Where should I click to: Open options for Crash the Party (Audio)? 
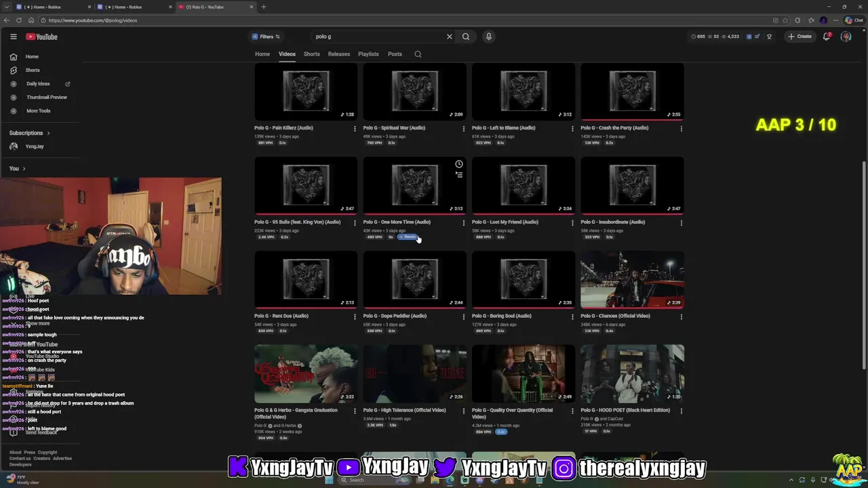681,128
